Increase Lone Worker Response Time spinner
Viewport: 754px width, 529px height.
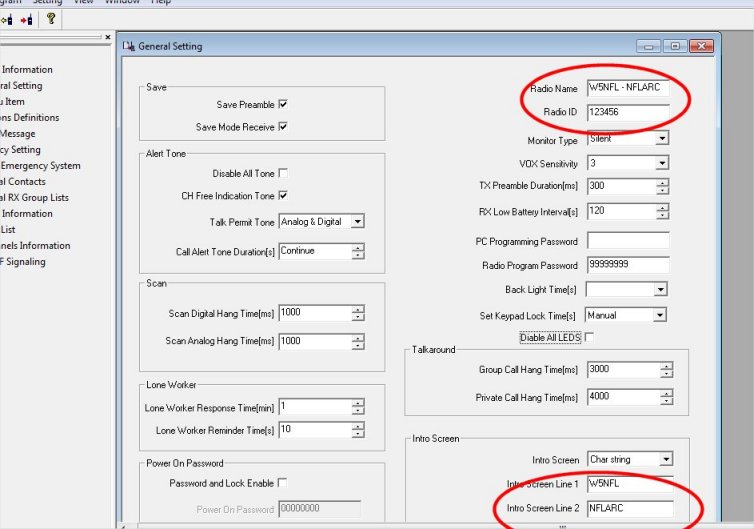[x=358, y=403]
